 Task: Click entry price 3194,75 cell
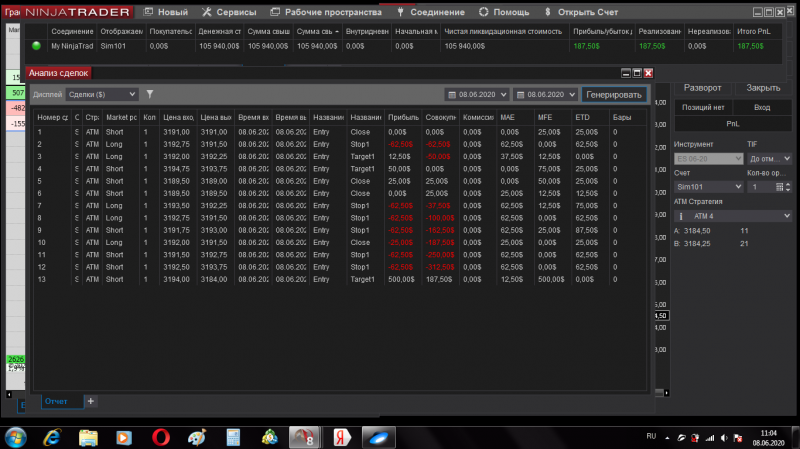click(177, 168)
